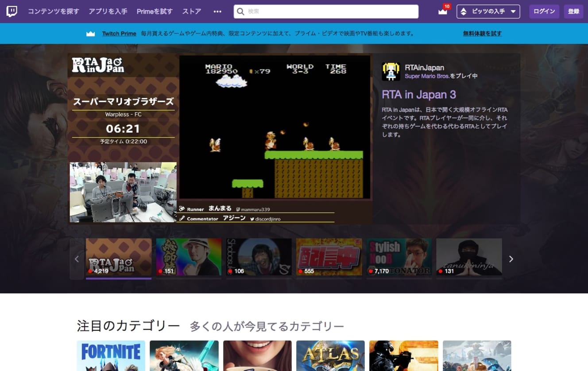Click the Twitch logo icon
The width and height of the screenshot is (588, 371).
tap(12, 12)
